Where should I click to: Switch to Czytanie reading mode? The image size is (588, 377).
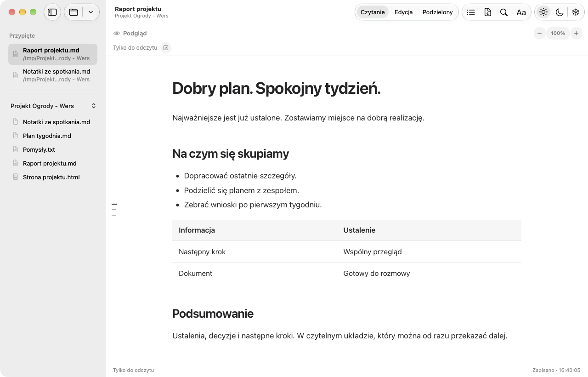point(373,12)
